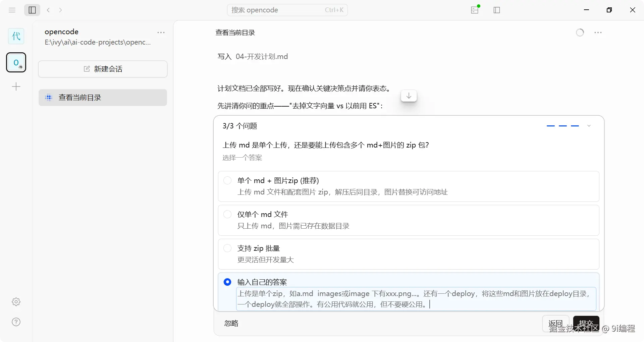This screenshot has width=644, height=342.
Task: Open the session more options ellipsis
Action: click(598, 33)
